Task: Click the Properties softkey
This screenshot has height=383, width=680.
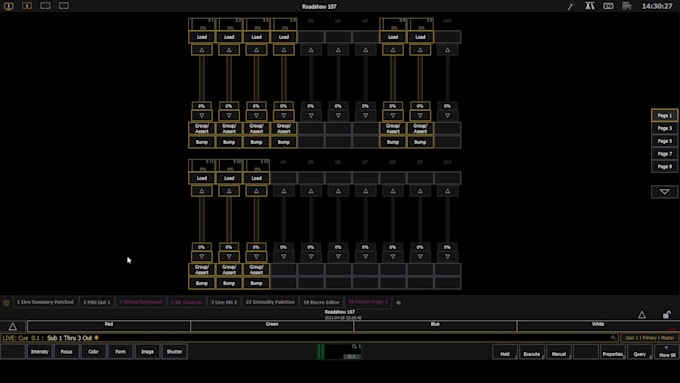Action: tap(613, 352)
